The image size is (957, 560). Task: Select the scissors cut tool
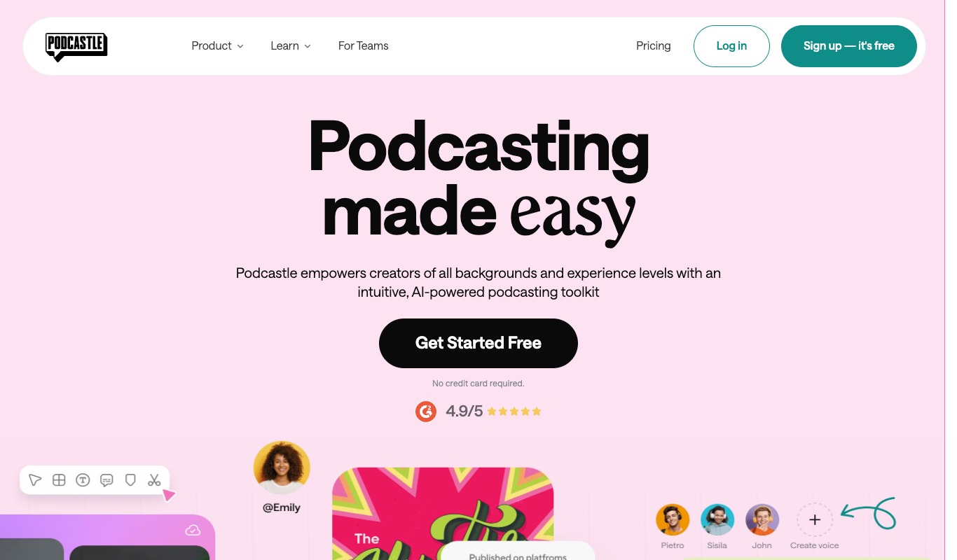(x=154, y=479)
